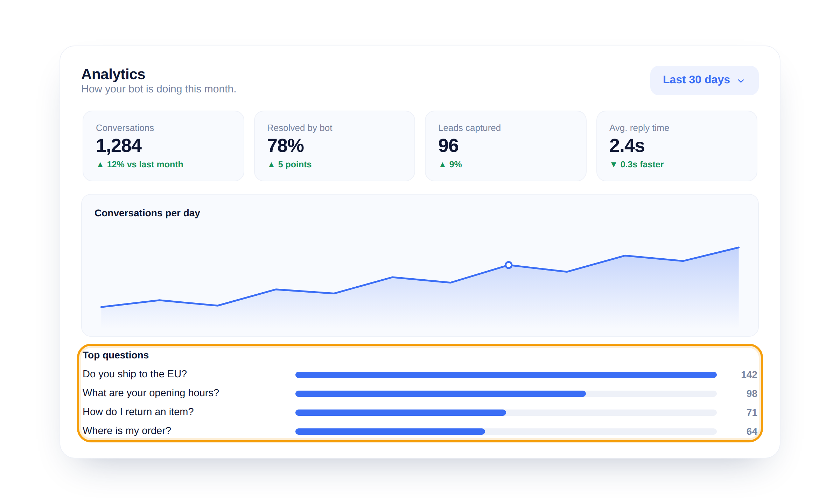Open the Conversations stat card
This screenshot has width=840, height=504.
tap(163, 146)
